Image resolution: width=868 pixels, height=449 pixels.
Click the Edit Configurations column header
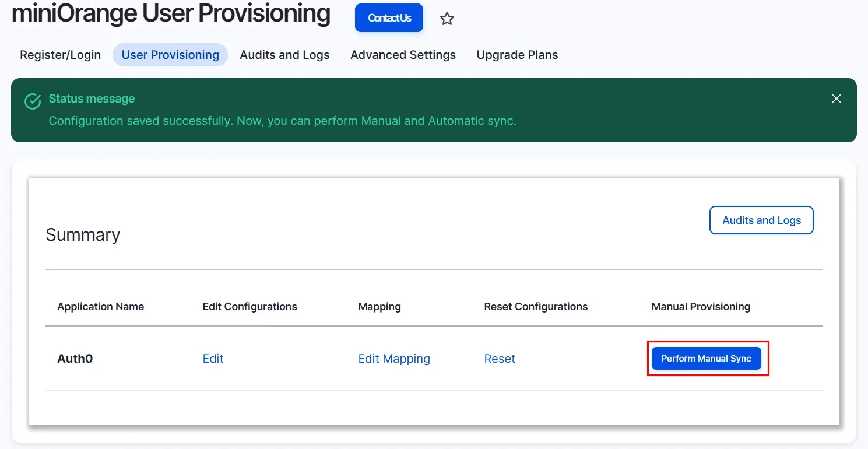tap(250, 307)
